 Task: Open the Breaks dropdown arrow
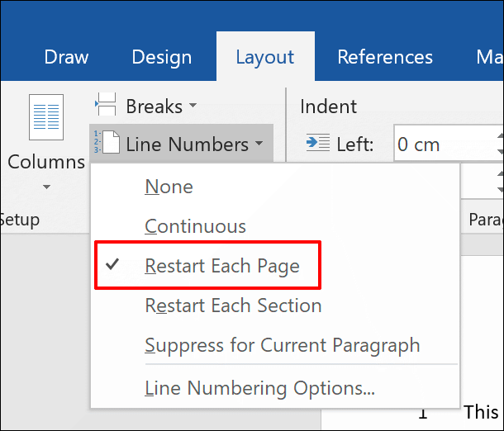[193, 107]
